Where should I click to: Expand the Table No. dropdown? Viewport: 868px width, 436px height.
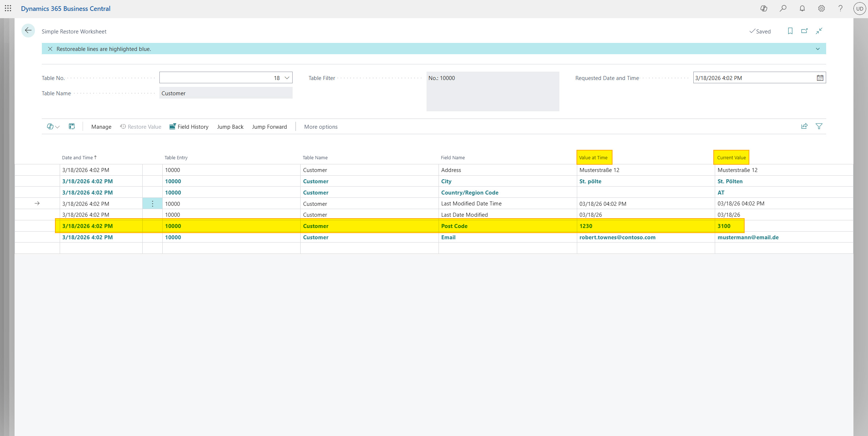(x=287, y=78)
